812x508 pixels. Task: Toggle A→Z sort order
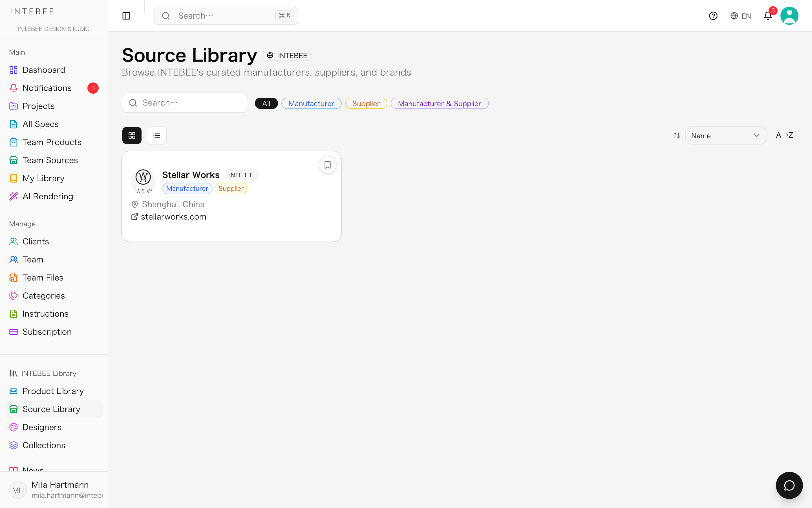[784, 135]
